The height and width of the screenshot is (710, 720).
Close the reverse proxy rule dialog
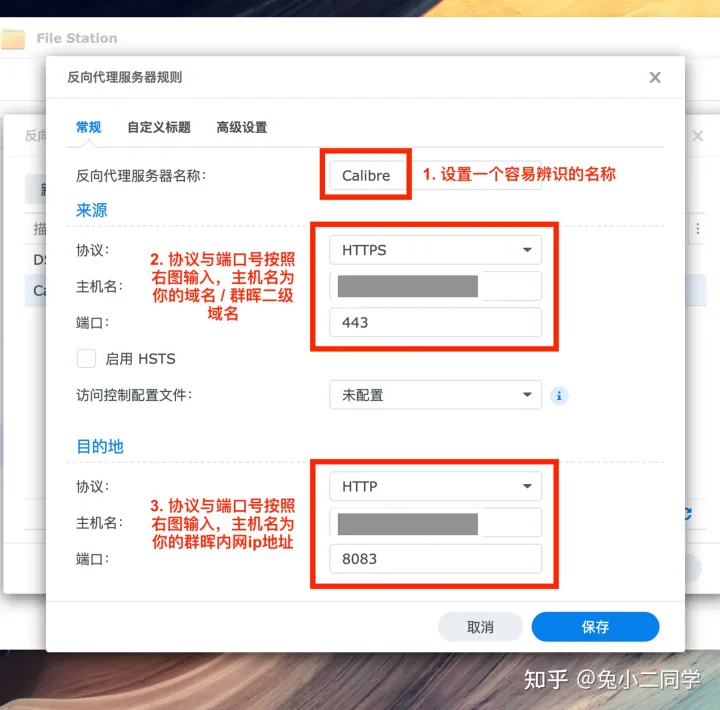[x=655, y=78]
